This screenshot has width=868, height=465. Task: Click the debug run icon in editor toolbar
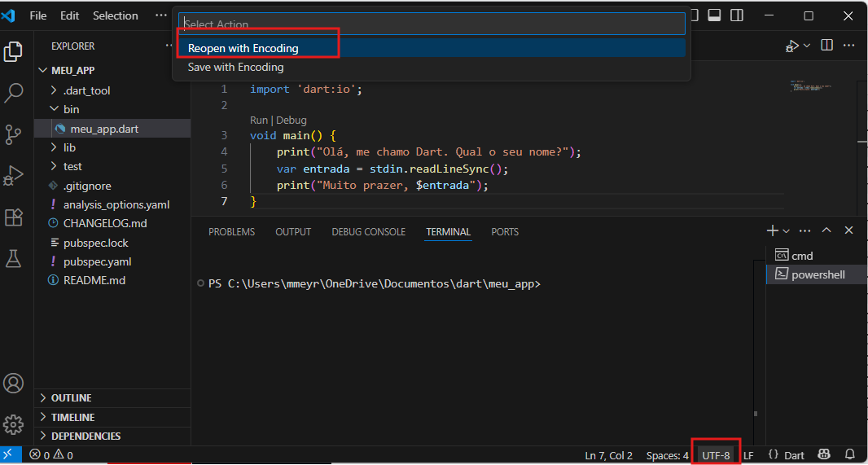(791, 46)
